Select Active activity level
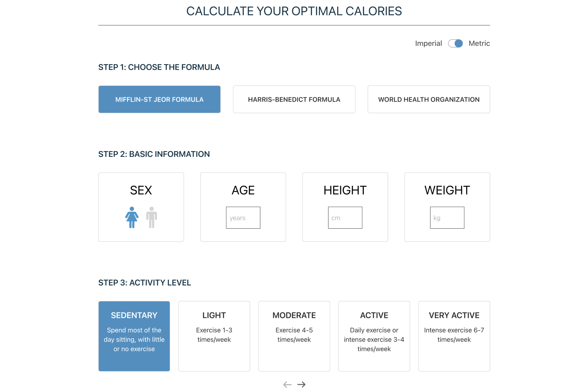Viewport: 588px width, 392px height. coord(374,336)
